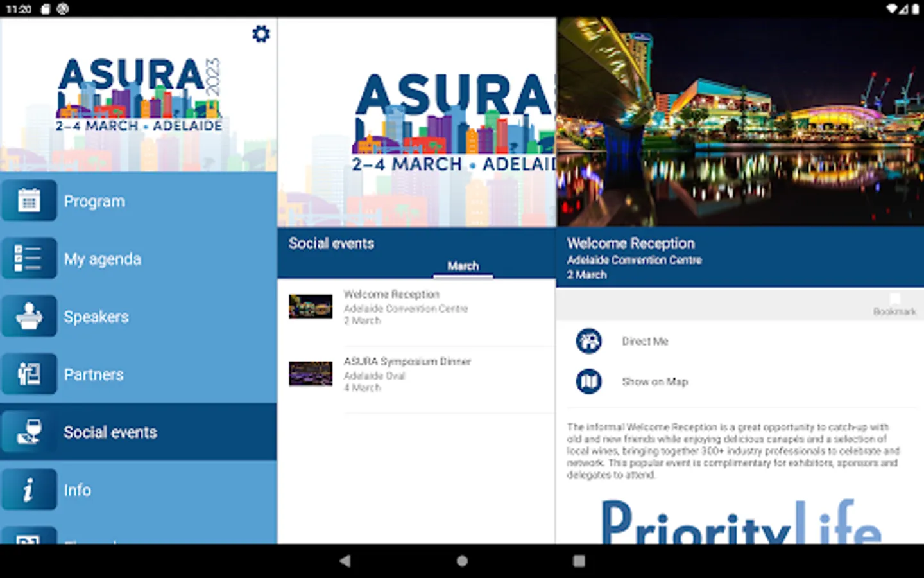924x578 pixels.
Task: Click the Adelaide night skyline header photo
Action: 740,121
